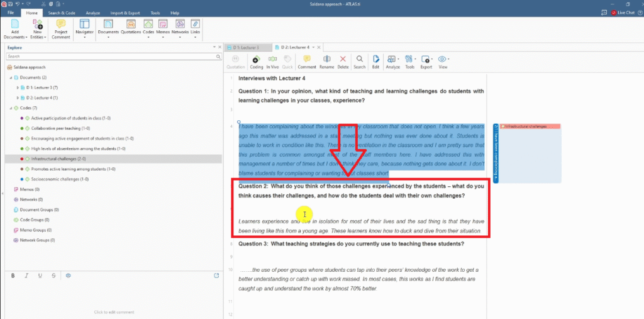The width and height of the screenshot is (644, 319).
Task: Select the In Vivo coding tool
Action: coord(272,62)
